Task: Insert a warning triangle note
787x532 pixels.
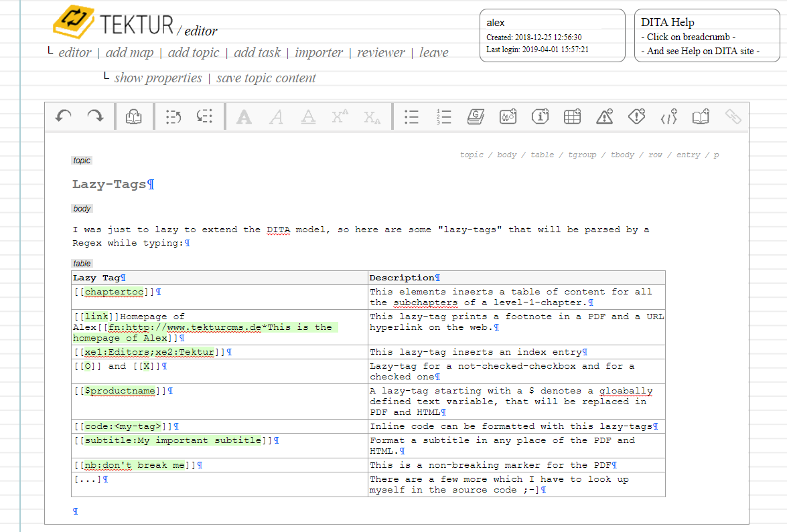Action: click(x=604, y=116)
